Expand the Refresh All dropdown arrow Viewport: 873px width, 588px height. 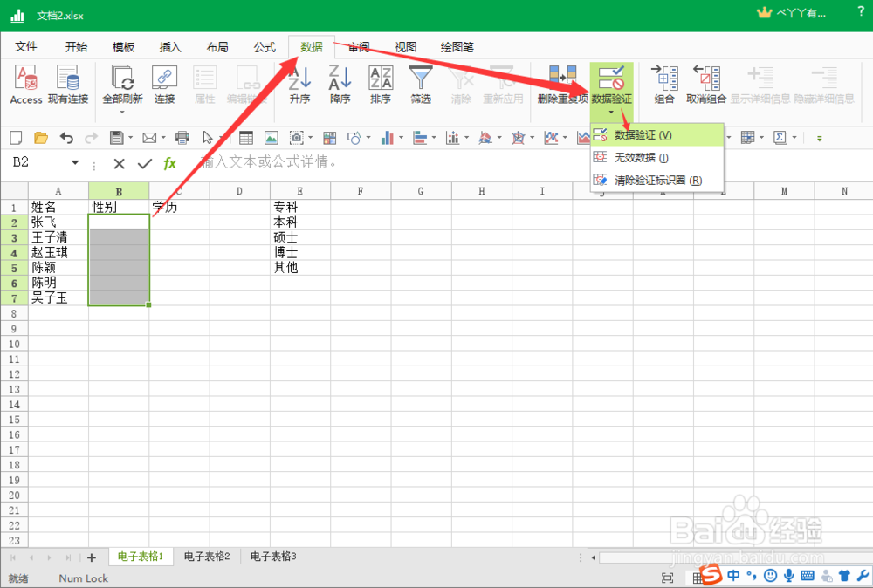(122, 113)
